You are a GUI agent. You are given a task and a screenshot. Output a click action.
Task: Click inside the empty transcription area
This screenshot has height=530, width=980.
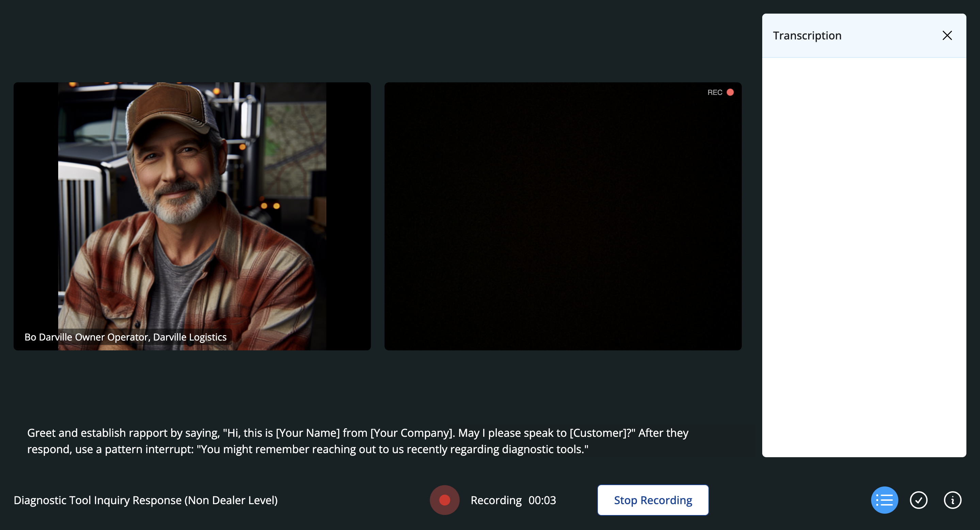864,257
